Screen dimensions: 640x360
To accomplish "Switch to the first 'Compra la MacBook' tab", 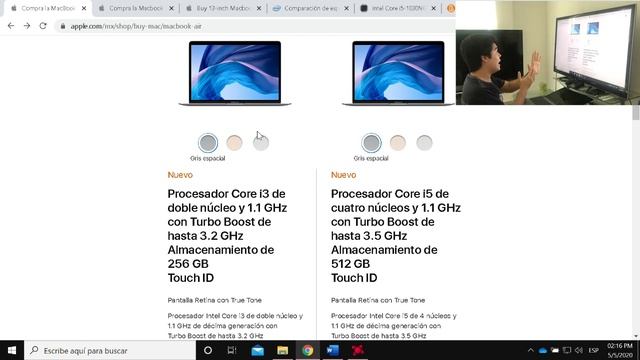I will 47,8.
